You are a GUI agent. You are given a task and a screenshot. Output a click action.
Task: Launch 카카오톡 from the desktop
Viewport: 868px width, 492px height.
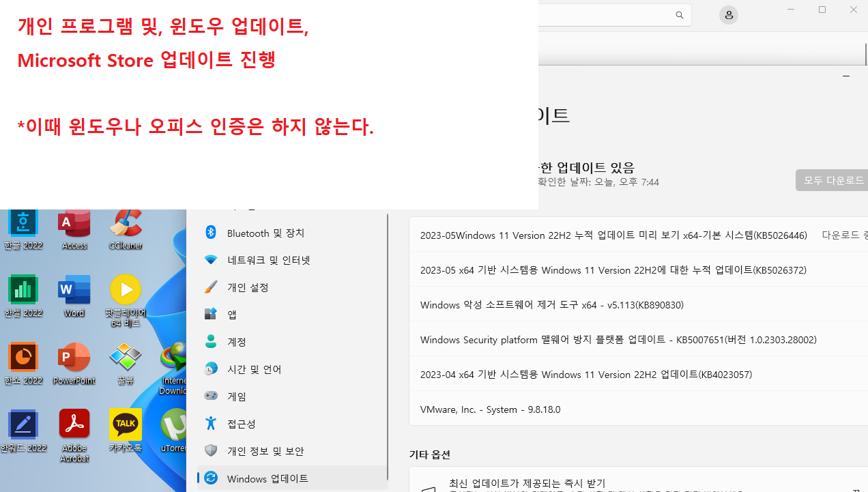tap(126, 431)
